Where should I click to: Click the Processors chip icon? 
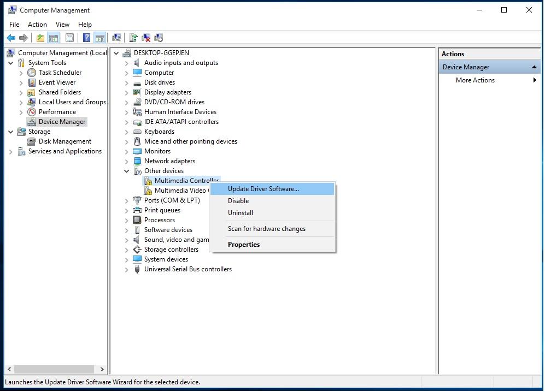137,220
